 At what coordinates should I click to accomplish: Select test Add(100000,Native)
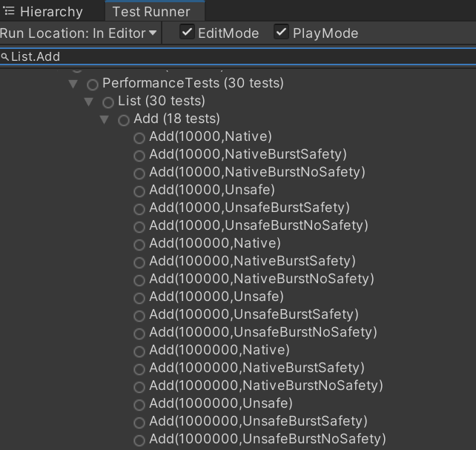point(215,243)
